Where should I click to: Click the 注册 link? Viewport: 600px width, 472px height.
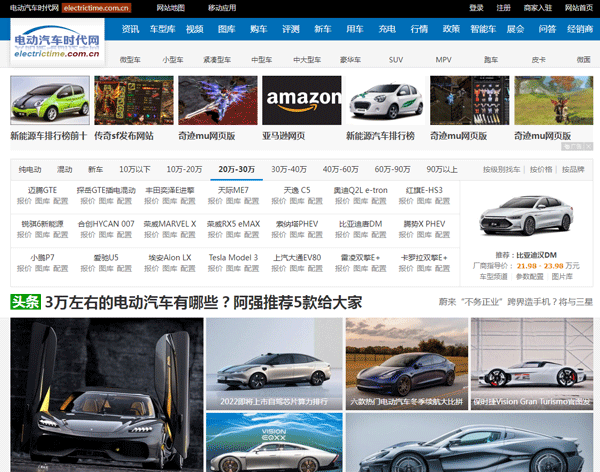(503, 8)
